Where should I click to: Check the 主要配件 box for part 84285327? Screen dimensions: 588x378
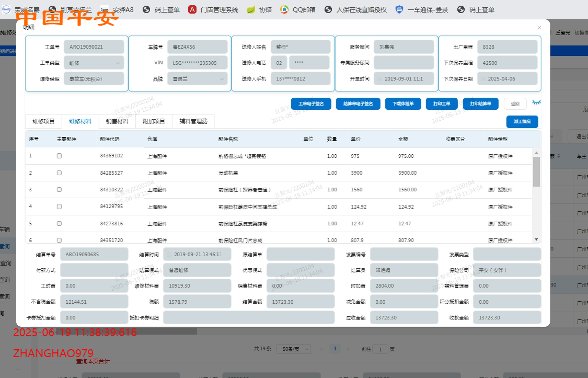(x=59, y=173)
